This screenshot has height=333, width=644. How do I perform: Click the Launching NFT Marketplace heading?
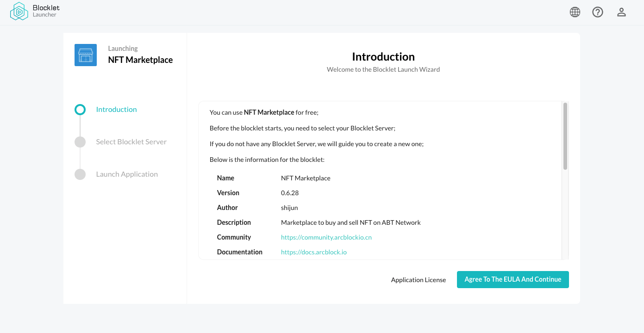[140, 59]
